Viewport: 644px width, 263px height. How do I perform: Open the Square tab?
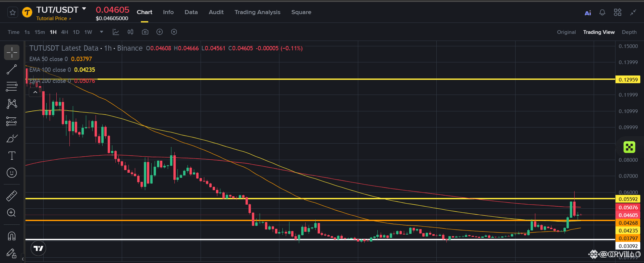301,12
